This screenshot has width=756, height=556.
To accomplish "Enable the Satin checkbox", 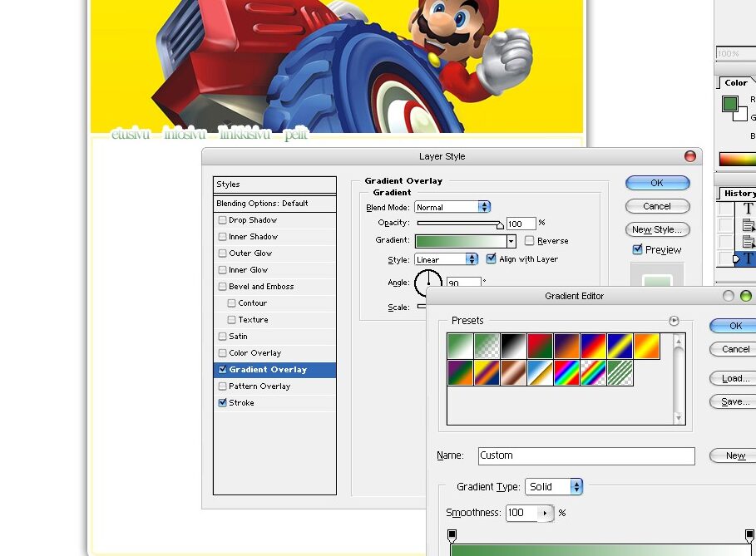I will point(222,337).
